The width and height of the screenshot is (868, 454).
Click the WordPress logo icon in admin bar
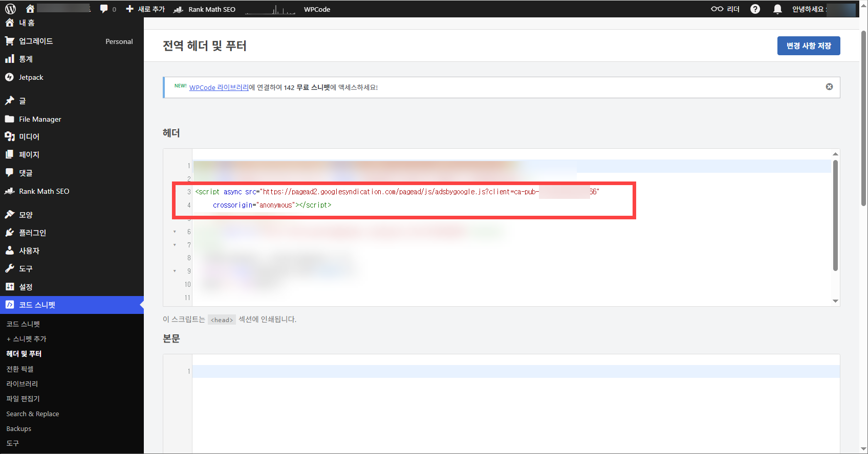click(10, 9)
